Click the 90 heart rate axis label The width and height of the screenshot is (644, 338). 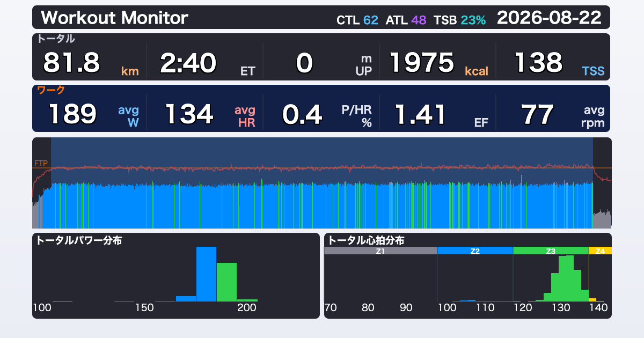[x=406, y=308]
